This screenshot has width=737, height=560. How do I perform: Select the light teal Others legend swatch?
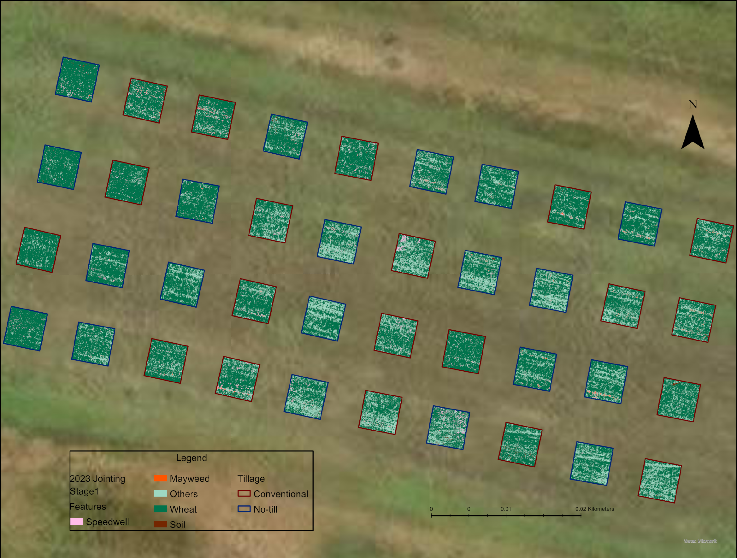[x=160, y=494]
